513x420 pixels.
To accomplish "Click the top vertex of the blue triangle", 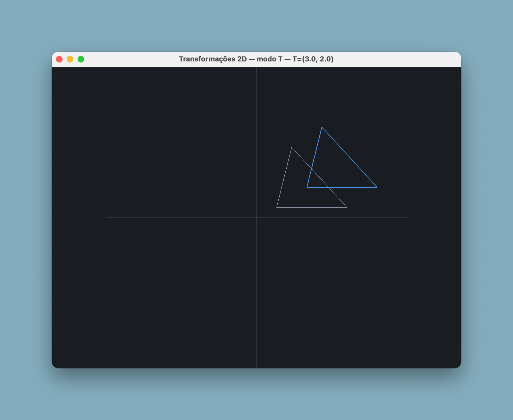I will [x=322, y=128].
